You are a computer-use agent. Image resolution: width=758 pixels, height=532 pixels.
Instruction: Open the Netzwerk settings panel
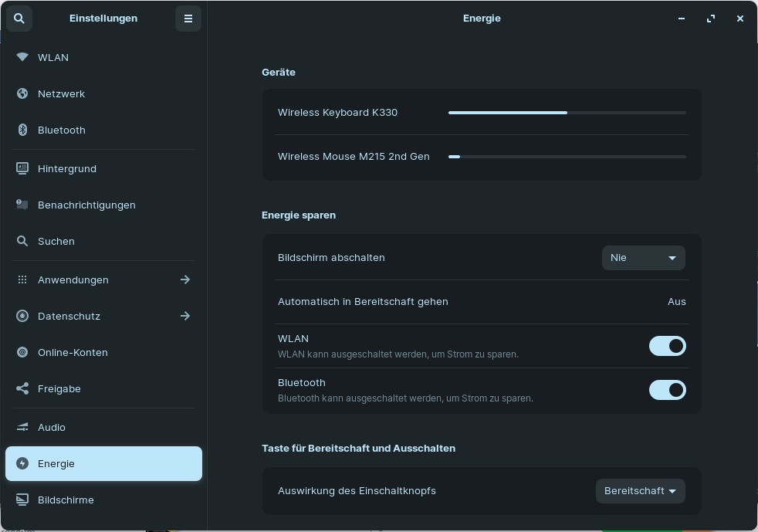click(x=103, y=93)
